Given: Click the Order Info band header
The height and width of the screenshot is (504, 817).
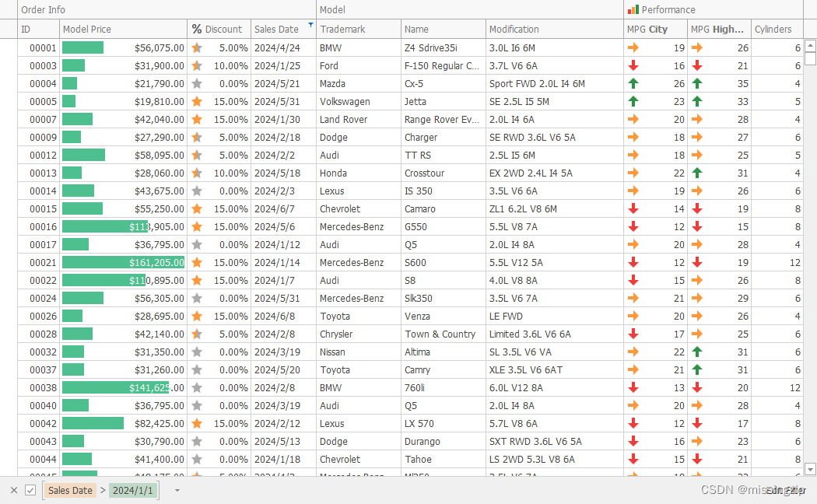Looking at the screenshot, I should click(167, 9).
